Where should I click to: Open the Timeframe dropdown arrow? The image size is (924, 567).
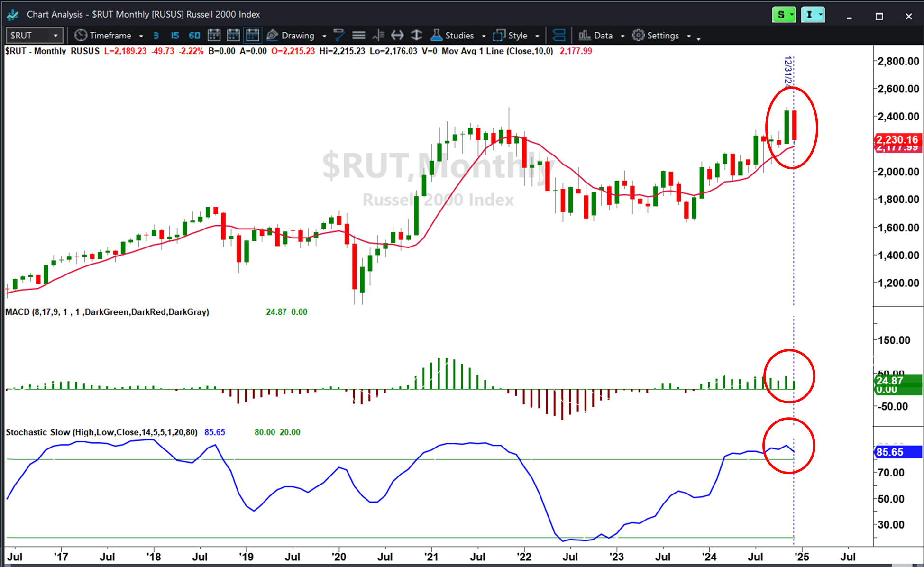(x=141, y=36)
